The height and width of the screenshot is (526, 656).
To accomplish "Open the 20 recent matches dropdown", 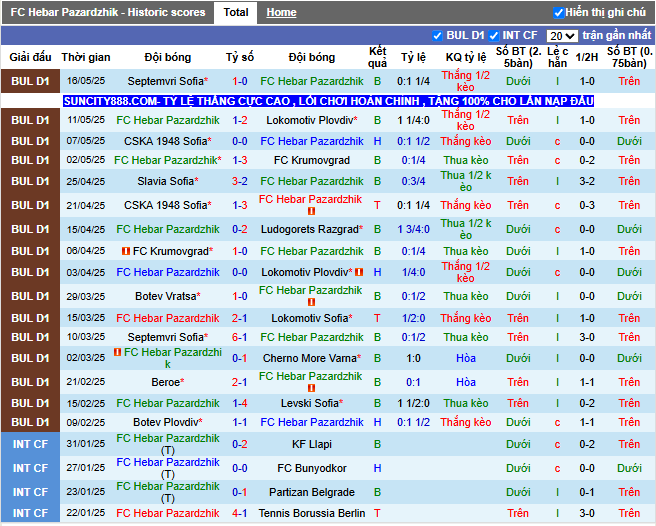I will point(562,36).
